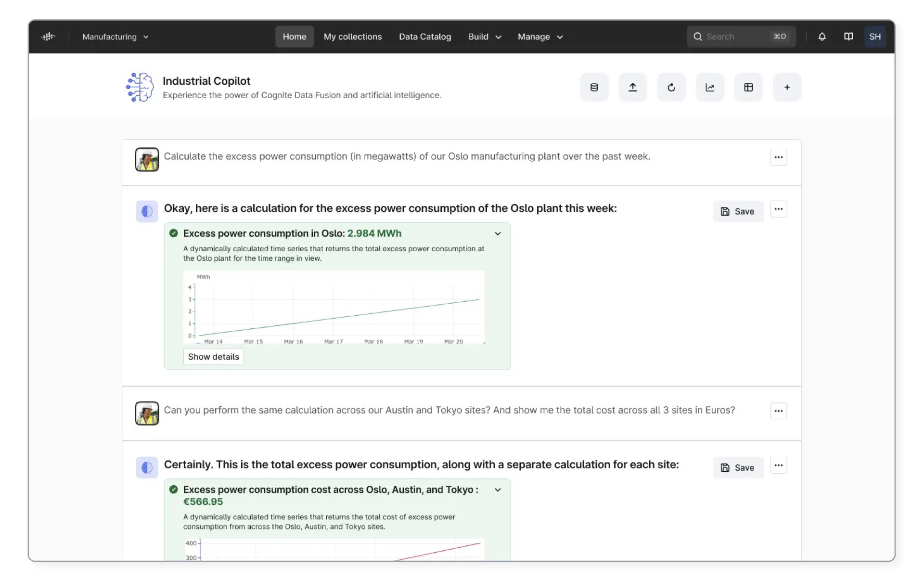Click the refresh/recalculate icon in toolbar
Screen dimensions: 924x581
pyautogui.click(x=671, y=87)
